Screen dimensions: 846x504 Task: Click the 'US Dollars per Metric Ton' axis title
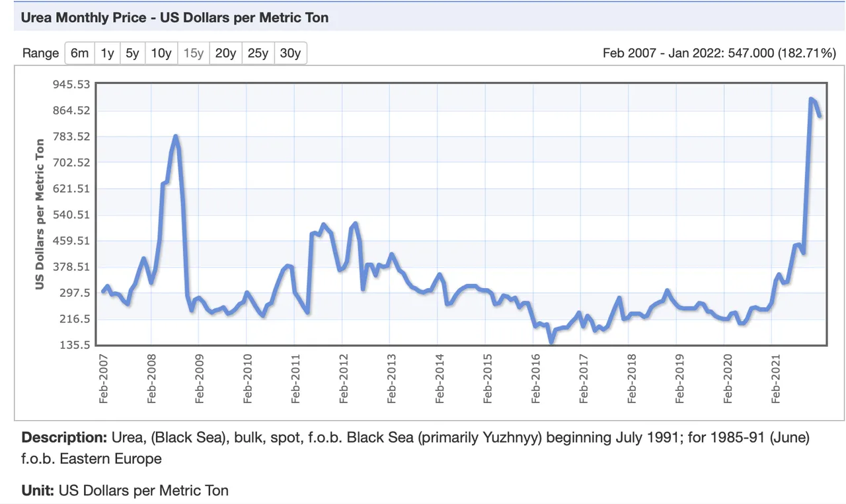(40, 214)
